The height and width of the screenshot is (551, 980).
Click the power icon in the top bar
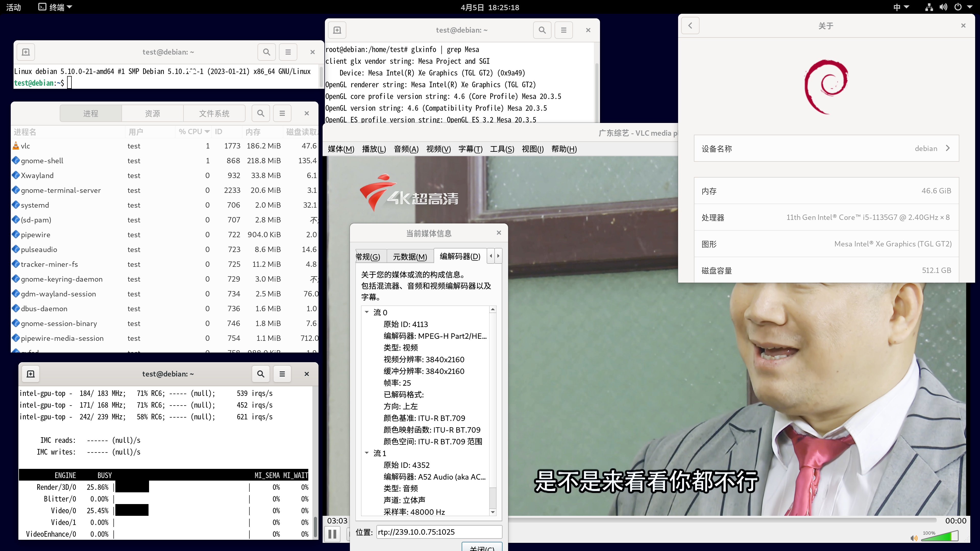click(960, 7)
